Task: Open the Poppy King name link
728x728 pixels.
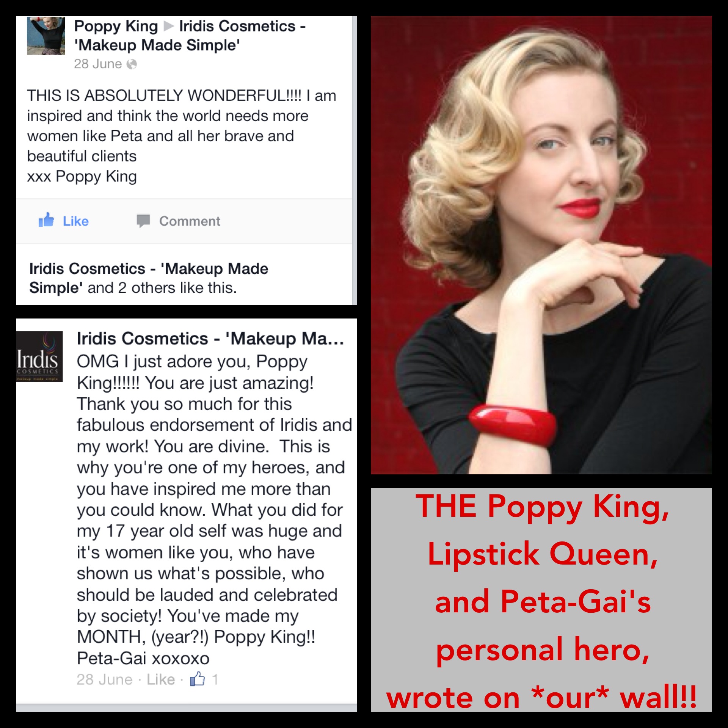Action: (x=116, y=26)
